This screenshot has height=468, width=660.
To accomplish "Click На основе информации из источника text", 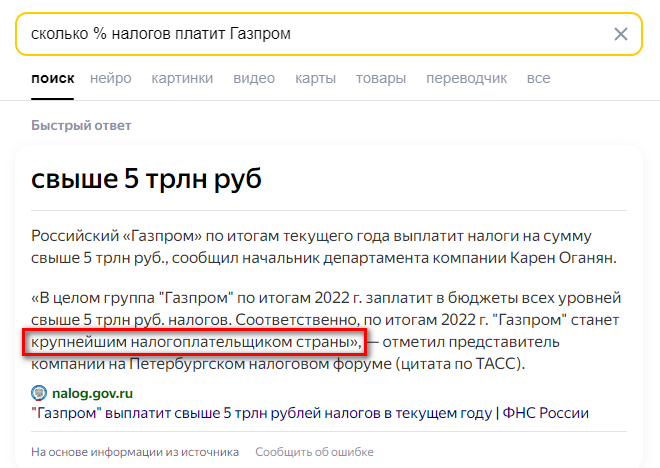I will (x=135, y=452).
